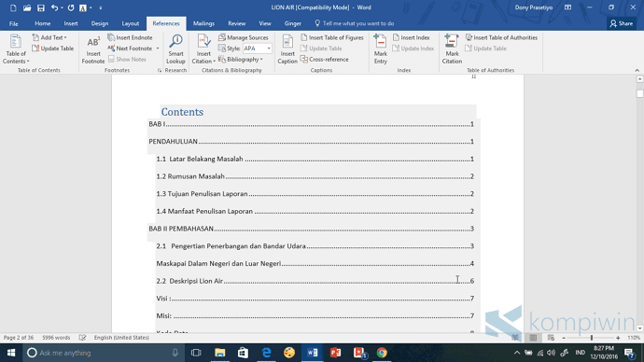This screenshot has width=644, height=362.
Task: Click the Tell me what you want to do box
Action: click(x=355, y=23)
